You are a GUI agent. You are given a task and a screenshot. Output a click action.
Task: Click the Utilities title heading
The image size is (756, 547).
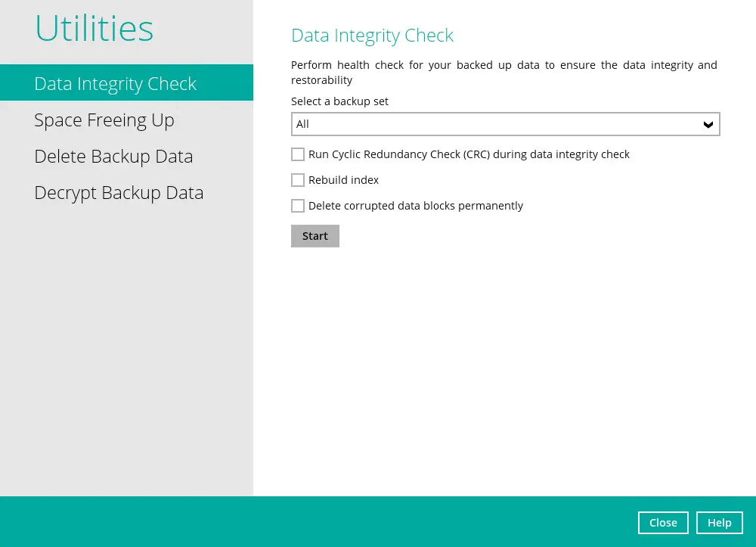[94, 29]
